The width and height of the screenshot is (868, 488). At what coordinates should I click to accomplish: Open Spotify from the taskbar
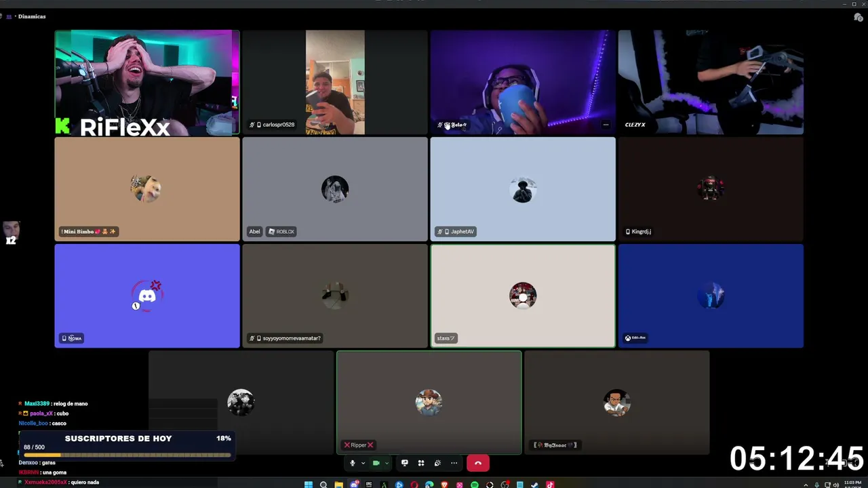[x=475, y=485]
